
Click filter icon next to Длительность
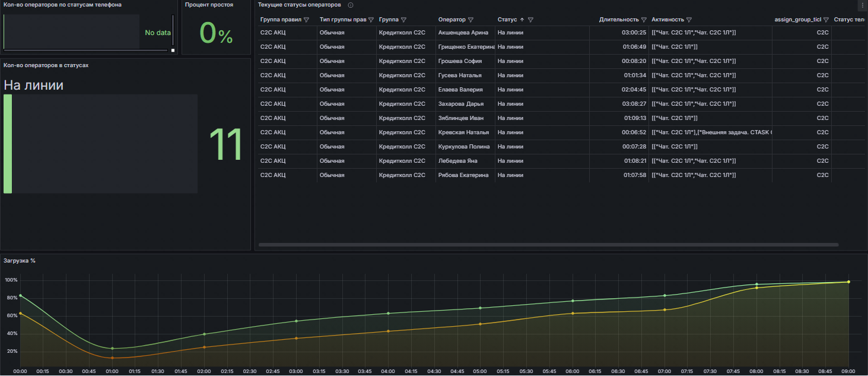pos(644,20)
